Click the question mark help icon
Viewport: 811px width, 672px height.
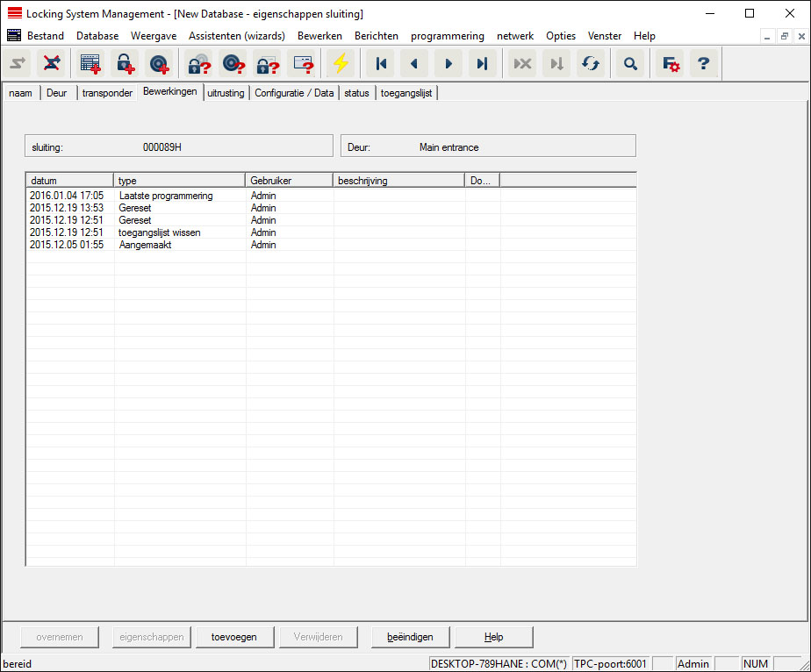(703, 64)
